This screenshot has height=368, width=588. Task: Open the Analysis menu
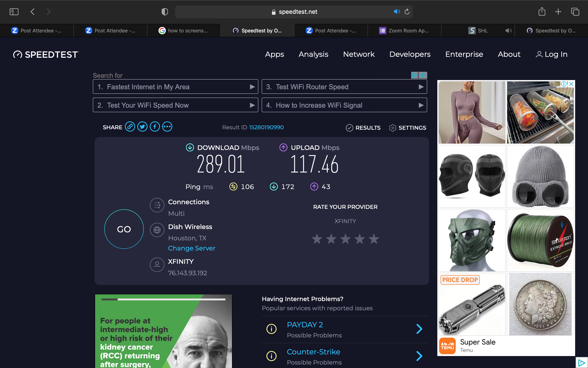[x=314, y=54]
